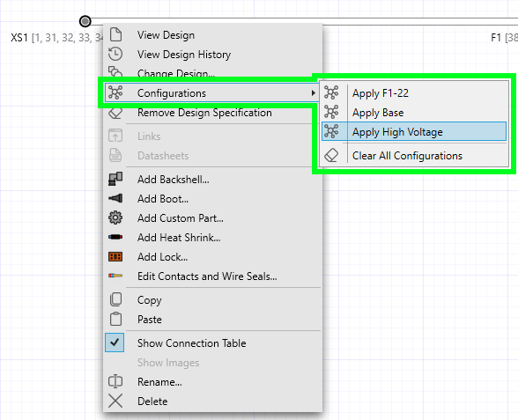Select Clear All Configurations

pos(414,155)
